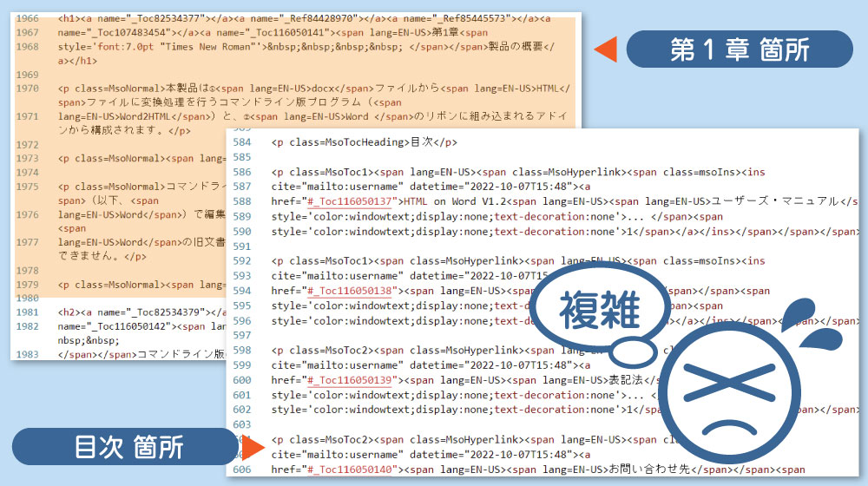Click the 目次 text in MsoTocHeading
Viewport: 868px width, 486px height.
point(421,142)
